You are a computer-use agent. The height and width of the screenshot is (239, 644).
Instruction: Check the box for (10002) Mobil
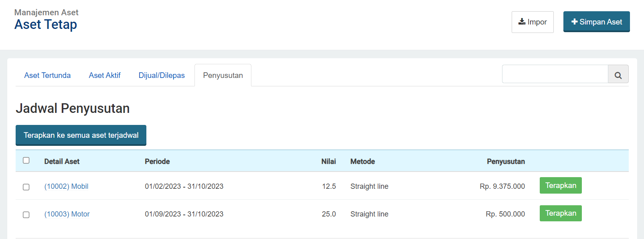(x=26, y=187)
